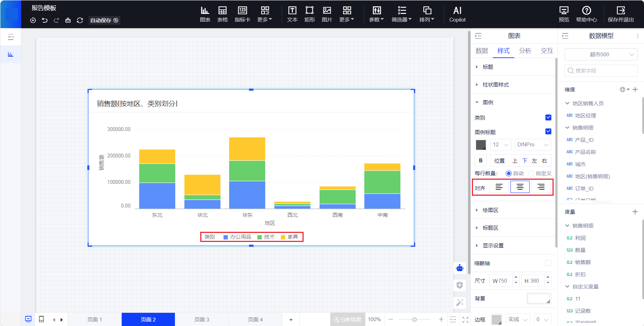This screenshot has width=644, height=326.
Task: Click 保存并退出 save and exit
Action: (x=620, y=14)
